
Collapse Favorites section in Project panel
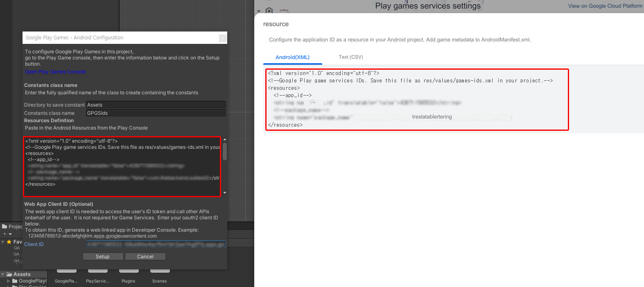coord(3,242)
